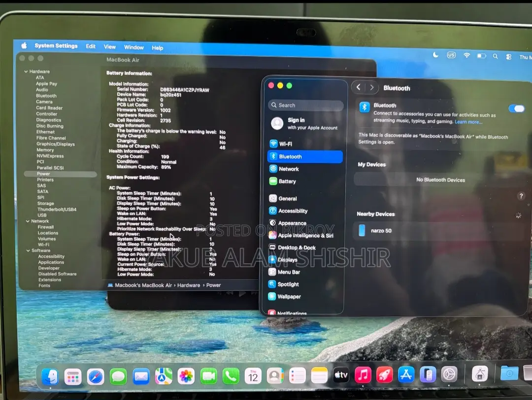Open Finder from the dock
Screen dimensions: 532x400
(x=50, y=376)
